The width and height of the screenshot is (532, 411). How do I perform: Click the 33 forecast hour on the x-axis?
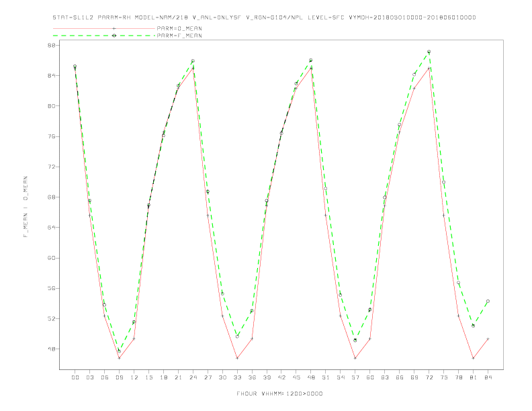237,377
